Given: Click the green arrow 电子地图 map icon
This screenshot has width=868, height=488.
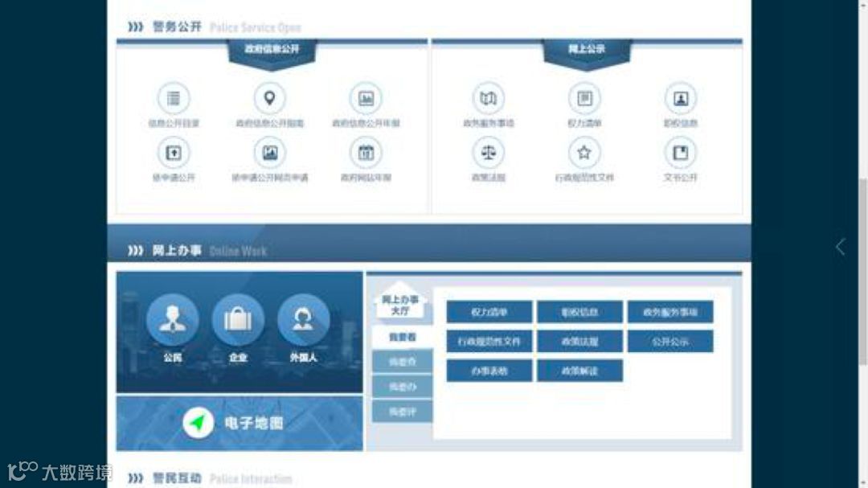Looking at the screenshot, I should pos(199,423).
